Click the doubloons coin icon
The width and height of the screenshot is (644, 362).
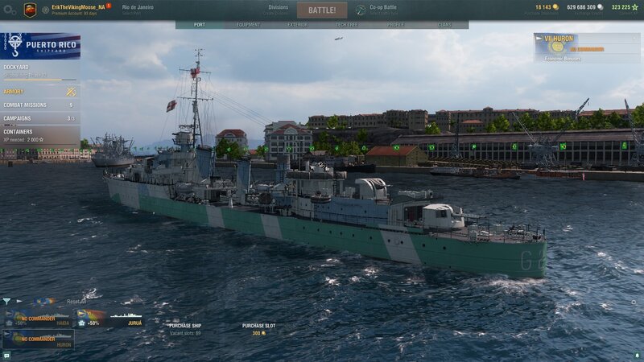554,7
